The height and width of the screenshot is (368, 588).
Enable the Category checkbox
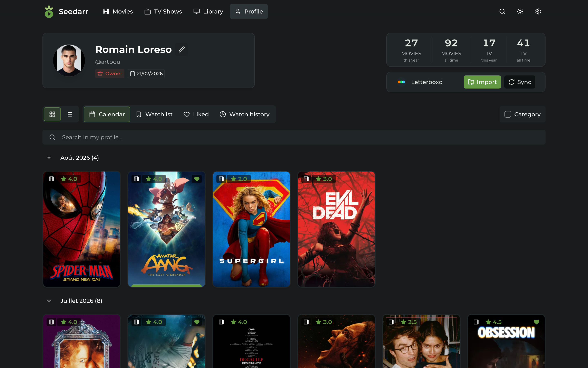508,114
